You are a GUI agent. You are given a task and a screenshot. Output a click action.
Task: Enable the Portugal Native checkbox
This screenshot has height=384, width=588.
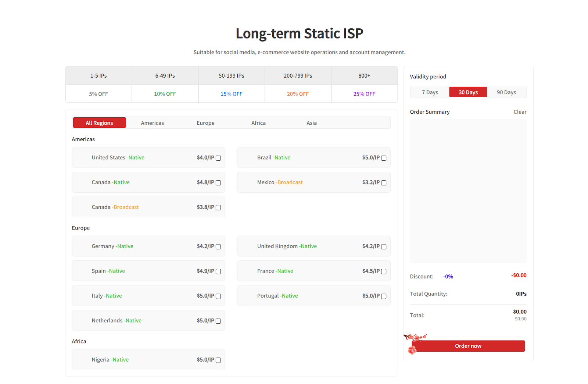click(x=384, y=296)
